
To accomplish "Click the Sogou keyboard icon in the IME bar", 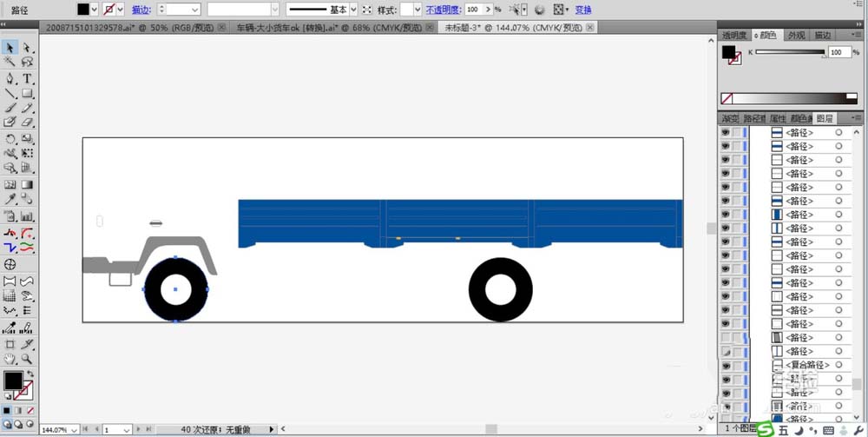I will 829,430.
